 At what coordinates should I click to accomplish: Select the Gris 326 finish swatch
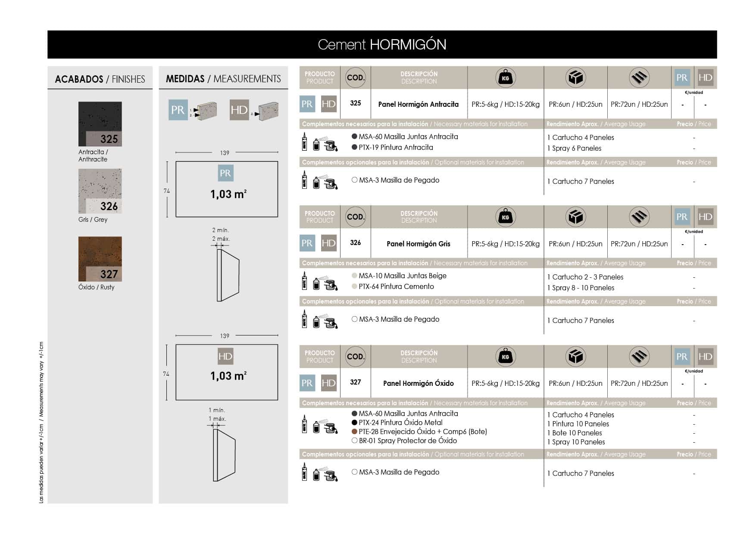coord(100,191)
